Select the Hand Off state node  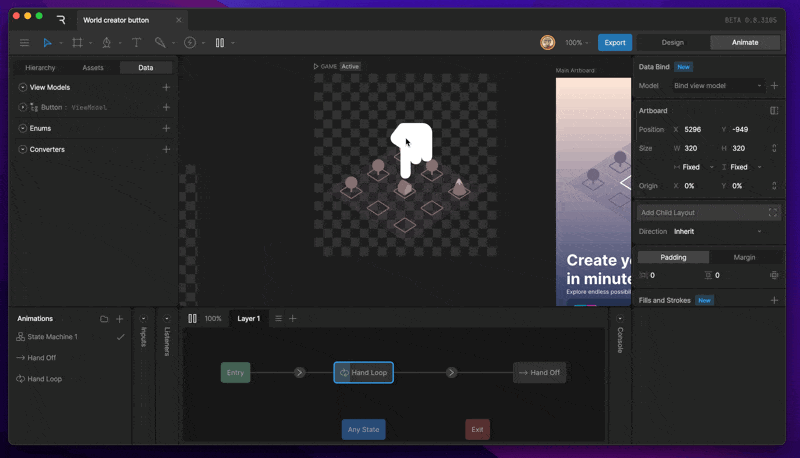(539, 372)
